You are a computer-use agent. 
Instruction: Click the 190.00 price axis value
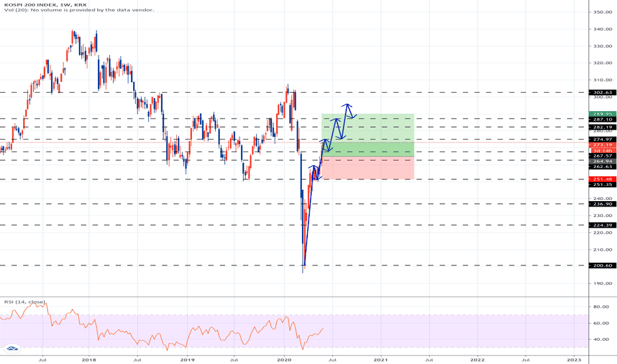click(x=603, y=283)
